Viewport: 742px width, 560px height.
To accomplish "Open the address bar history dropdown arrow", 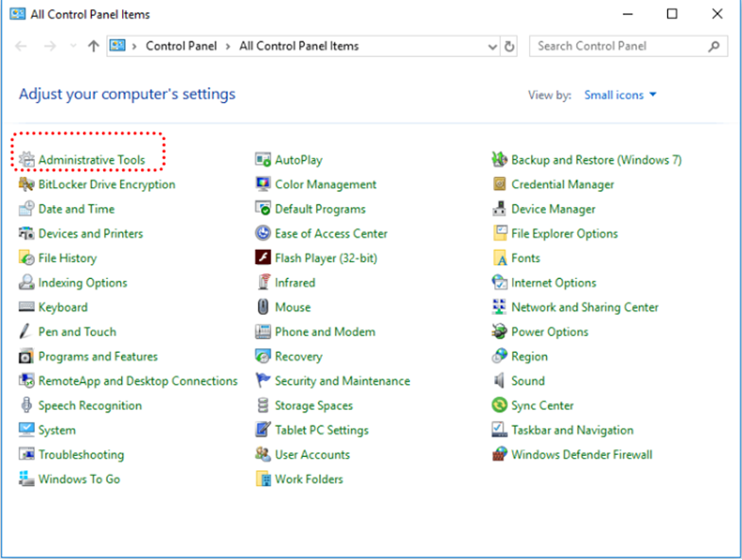I will tap(492, 46).
